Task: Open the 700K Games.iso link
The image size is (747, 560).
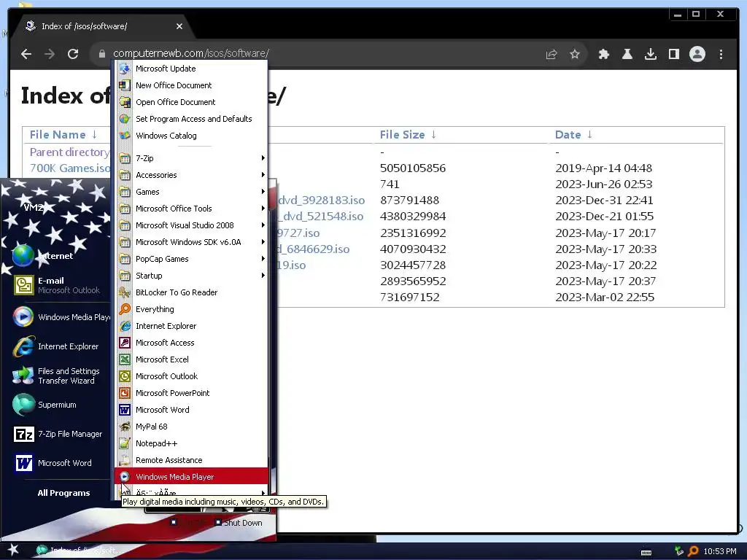Action: [x=69, y=168]
